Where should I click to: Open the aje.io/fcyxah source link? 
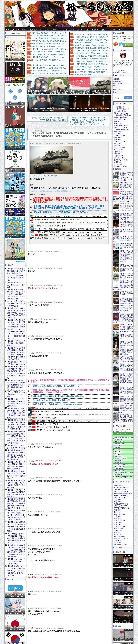(x=44, y=176)
